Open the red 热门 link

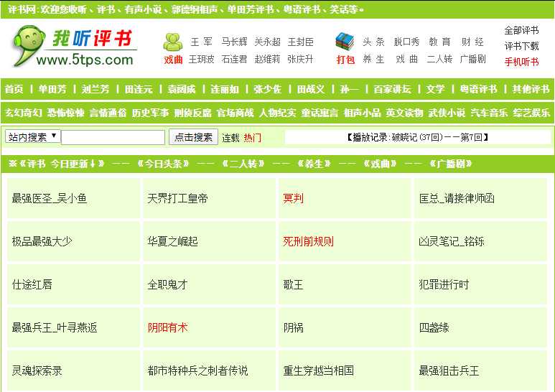coord(252,138)
